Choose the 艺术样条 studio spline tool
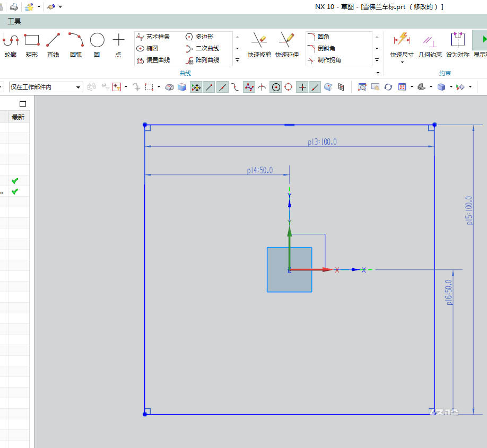 [153, 37]
